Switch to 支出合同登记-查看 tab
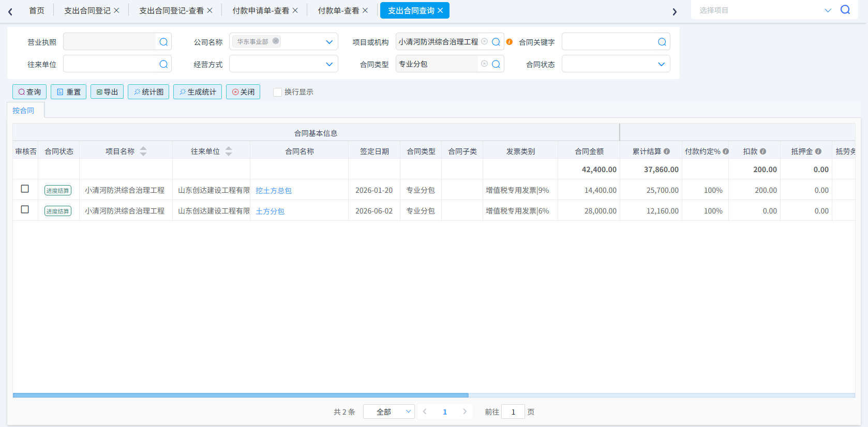 (171, 10)
